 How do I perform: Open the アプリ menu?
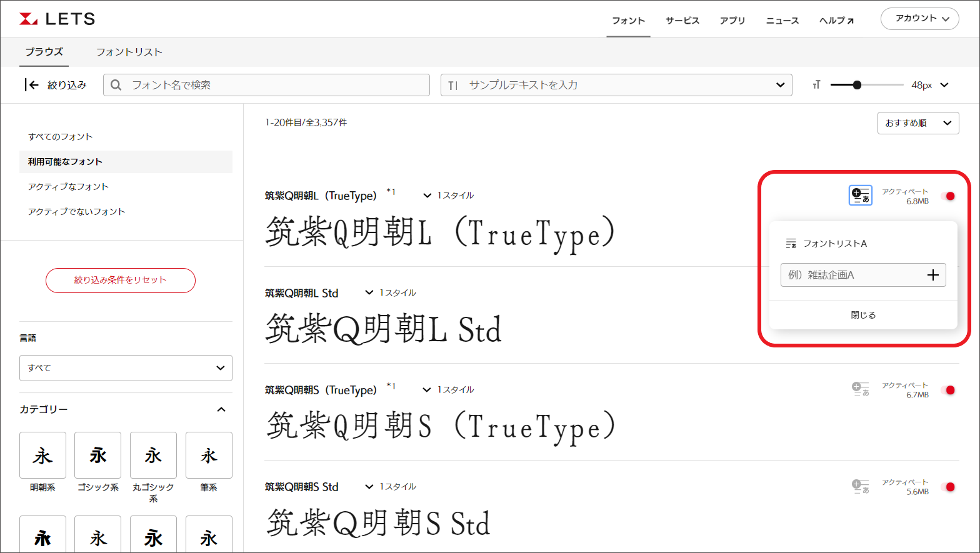732,21
